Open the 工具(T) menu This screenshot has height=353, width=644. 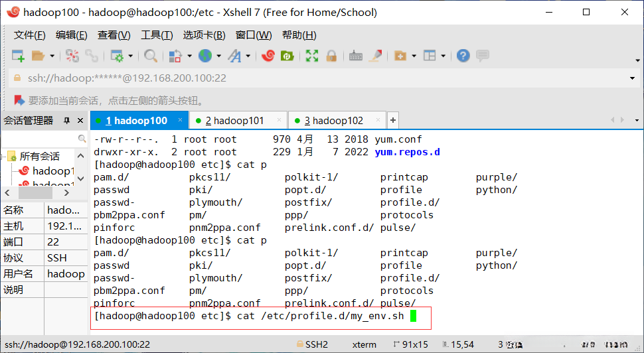(x=157, y=35)
